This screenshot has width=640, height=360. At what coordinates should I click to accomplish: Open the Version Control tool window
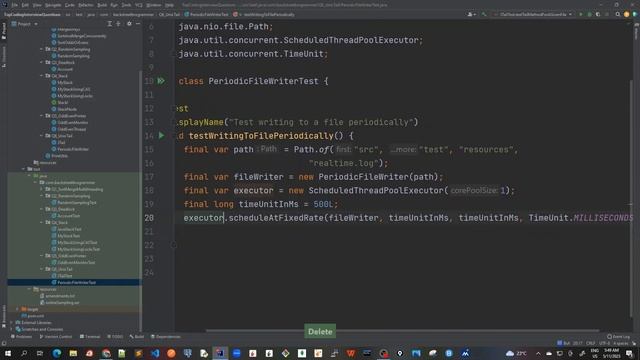tap(56, 337)
